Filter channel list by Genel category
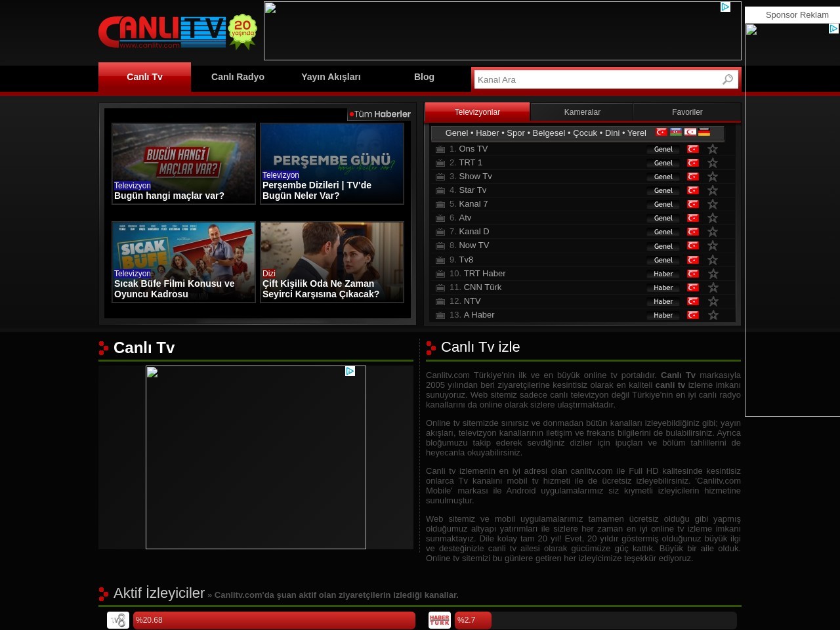Screen dimensions: 840x630 [457, 133]
